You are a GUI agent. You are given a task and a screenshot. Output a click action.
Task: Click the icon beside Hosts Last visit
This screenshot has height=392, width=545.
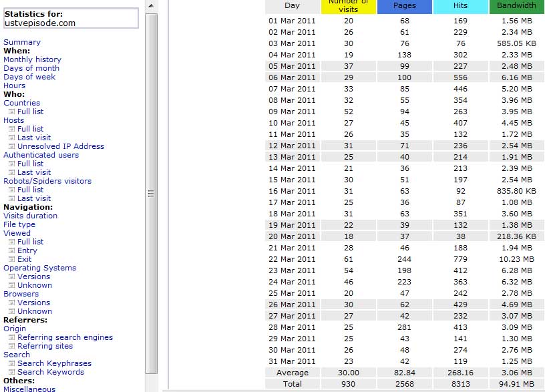tap(12, 138)
